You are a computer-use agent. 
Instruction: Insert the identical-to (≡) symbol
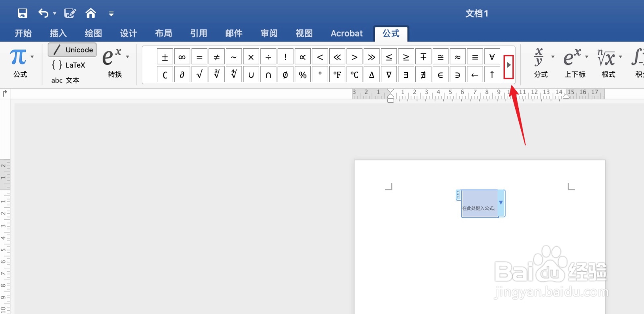click(475, 57)
